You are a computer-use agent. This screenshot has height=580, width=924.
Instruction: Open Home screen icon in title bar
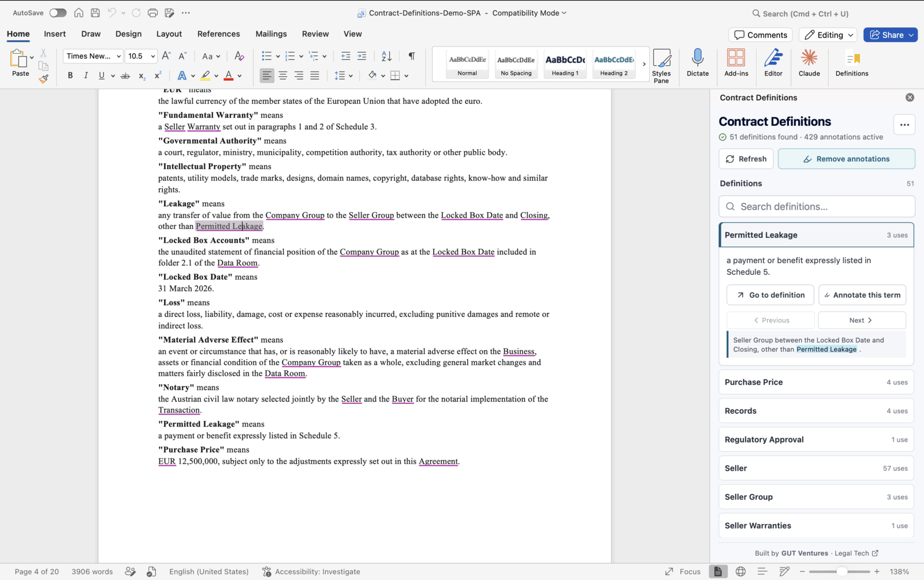(79, 13)
